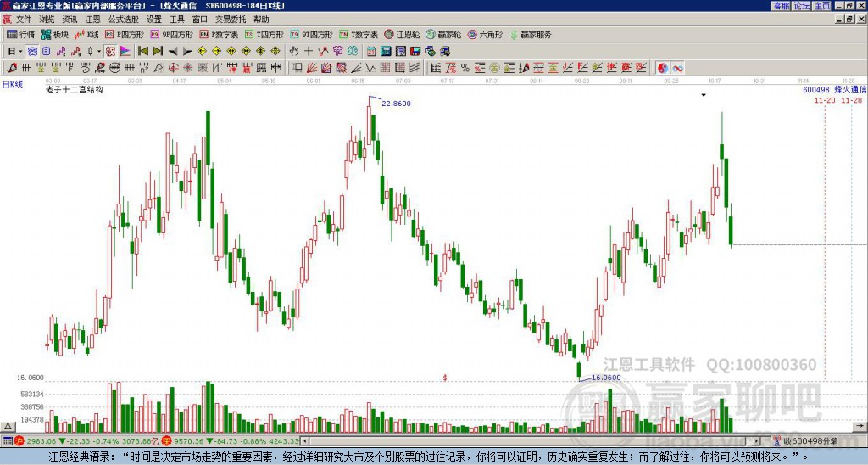This screenshot has height=465, width=868.
Task: Click the 22.8600 high price label
Action: (397, 104)
